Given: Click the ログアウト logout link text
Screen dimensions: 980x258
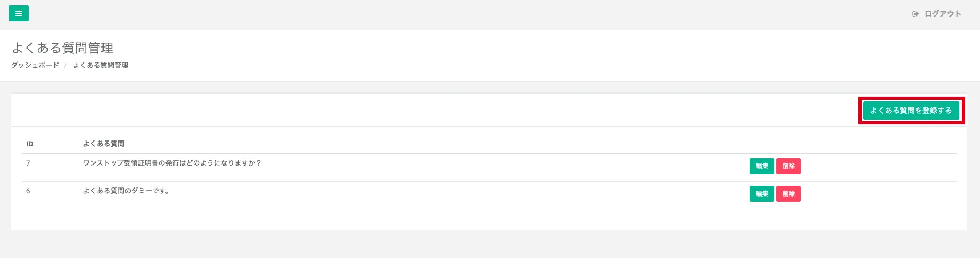Looking at the screenshot, I should [x=943, y=14].
